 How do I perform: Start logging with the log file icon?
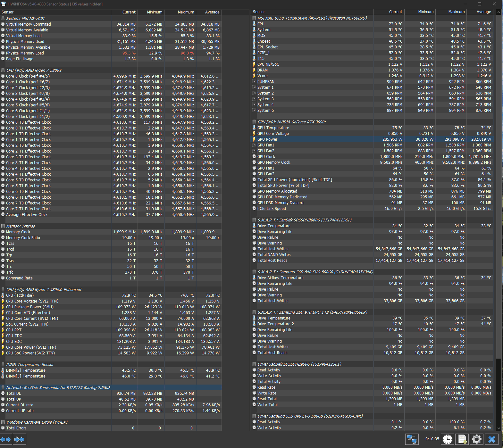pos(462,439)
